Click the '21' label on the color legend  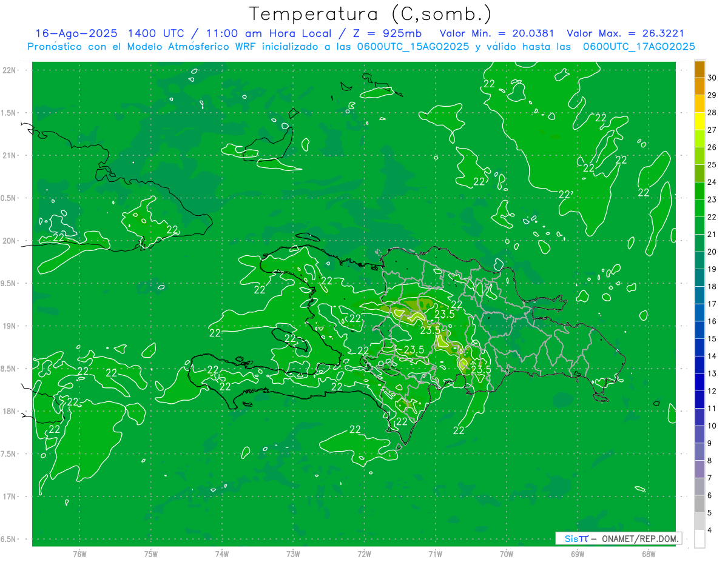(712, 234)
